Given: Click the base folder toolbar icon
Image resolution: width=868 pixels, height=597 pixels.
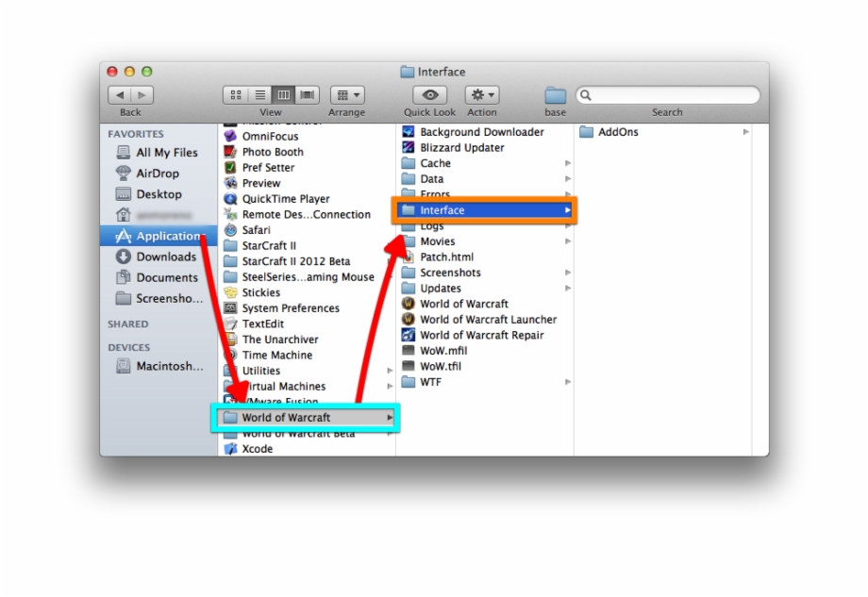Looking at the screenshot, I should pyautogui.click(x=555, y=95).
